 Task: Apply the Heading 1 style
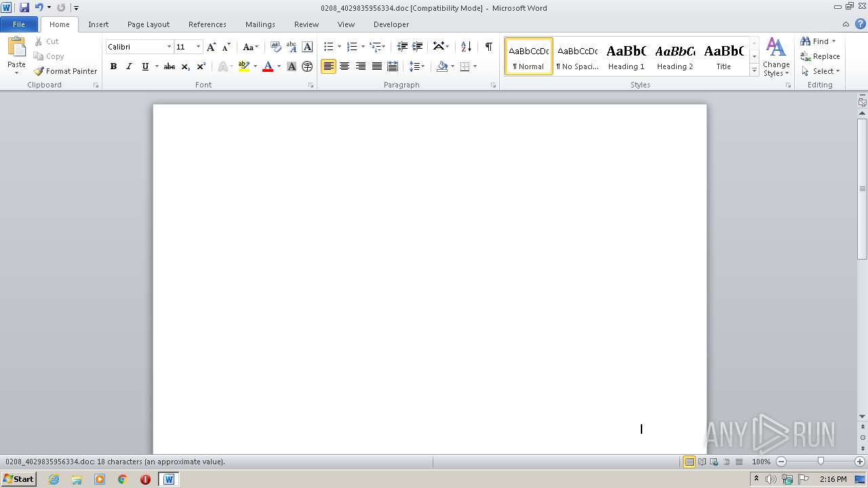627,56
